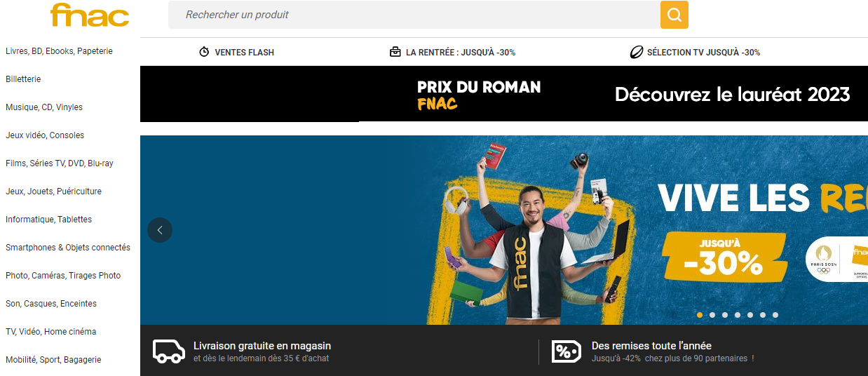868x376 pixels.
Task: Open Informatique, Tablettes category
Action: [x=48, y=220]
